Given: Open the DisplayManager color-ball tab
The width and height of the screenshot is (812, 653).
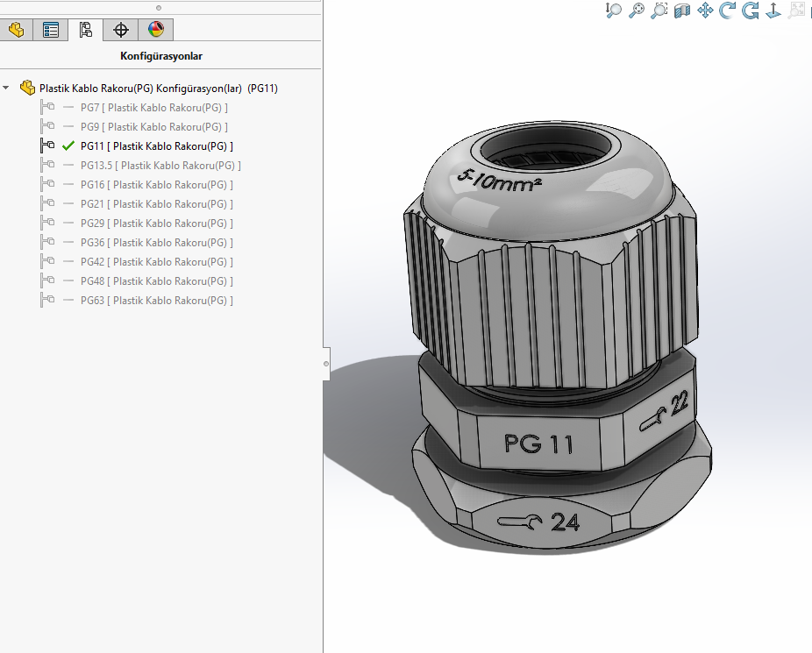Looking at the screenshot, I should click(156, 30).
